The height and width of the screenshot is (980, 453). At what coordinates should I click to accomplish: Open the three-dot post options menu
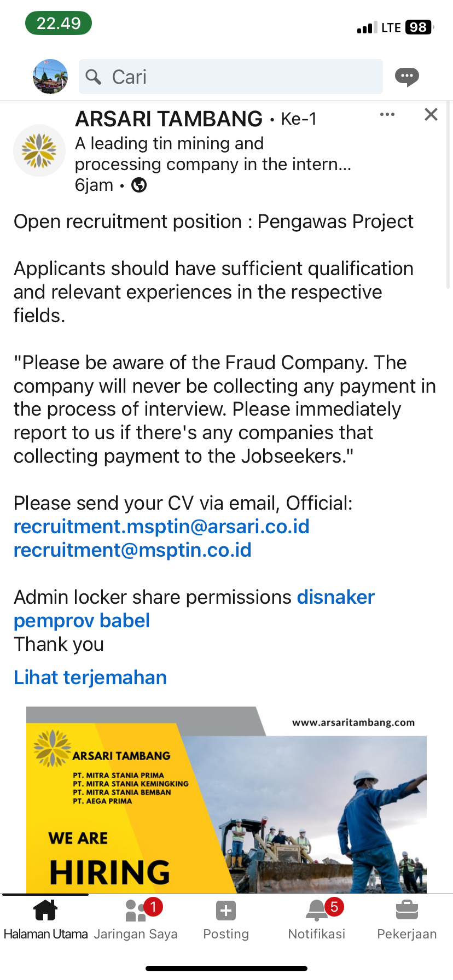tap(387, 114)
